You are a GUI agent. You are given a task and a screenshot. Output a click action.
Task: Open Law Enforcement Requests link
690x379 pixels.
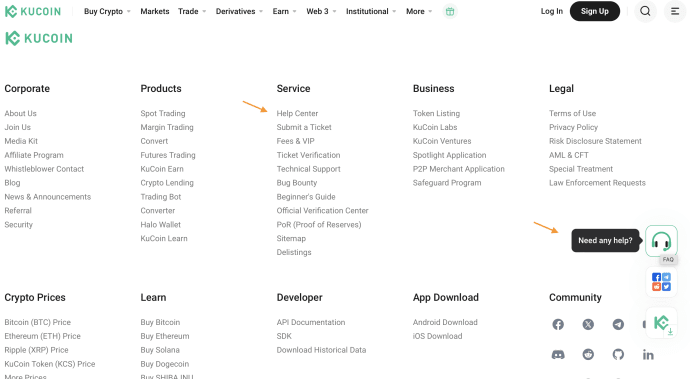(x=597, y=183)
